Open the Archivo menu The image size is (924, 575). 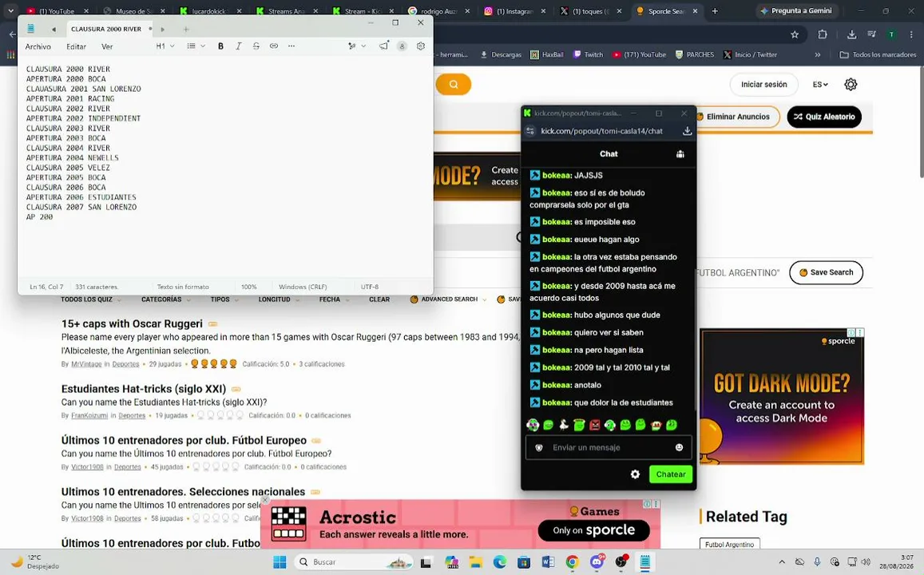coord(38,46)
